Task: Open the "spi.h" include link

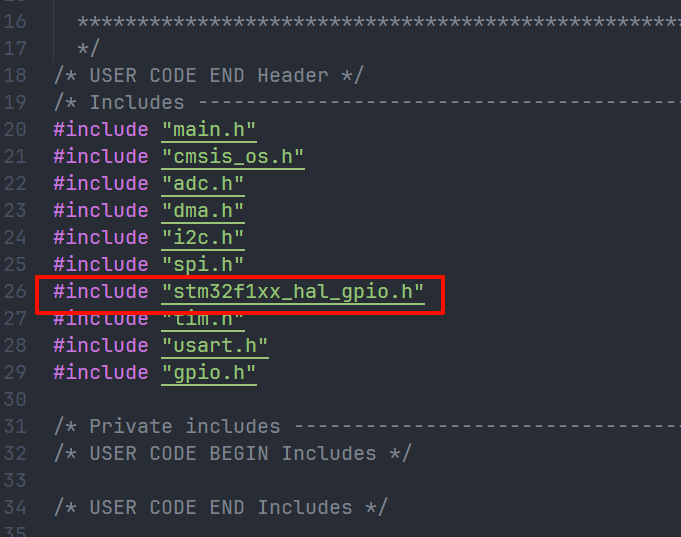Action: [202, 264]
